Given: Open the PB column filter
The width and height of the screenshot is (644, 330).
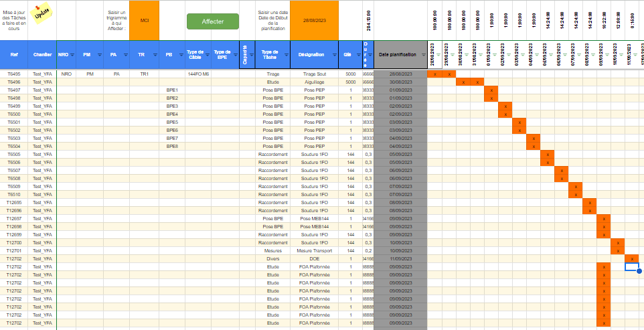Looking at the screenshot, I should coord(181,55).
